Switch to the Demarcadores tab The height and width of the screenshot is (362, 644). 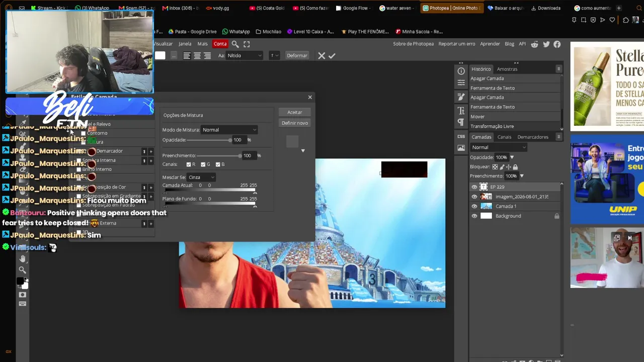point(533,137)
